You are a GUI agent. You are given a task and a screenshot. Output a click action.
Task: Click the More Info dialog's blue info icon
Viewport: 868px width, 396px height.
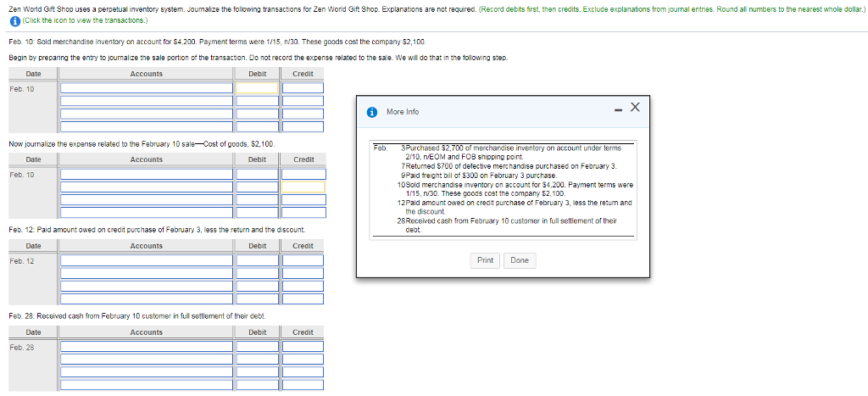pos(374,112)
